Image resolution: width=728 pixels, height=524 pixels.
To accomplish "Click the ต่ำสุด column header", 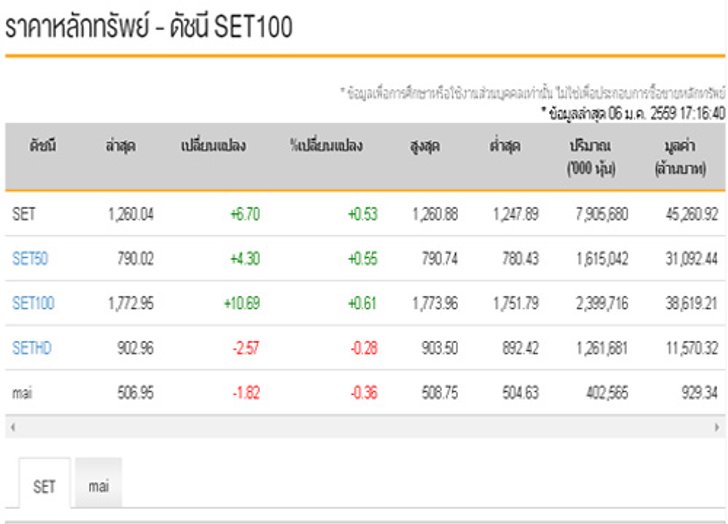I will [505, 146].
